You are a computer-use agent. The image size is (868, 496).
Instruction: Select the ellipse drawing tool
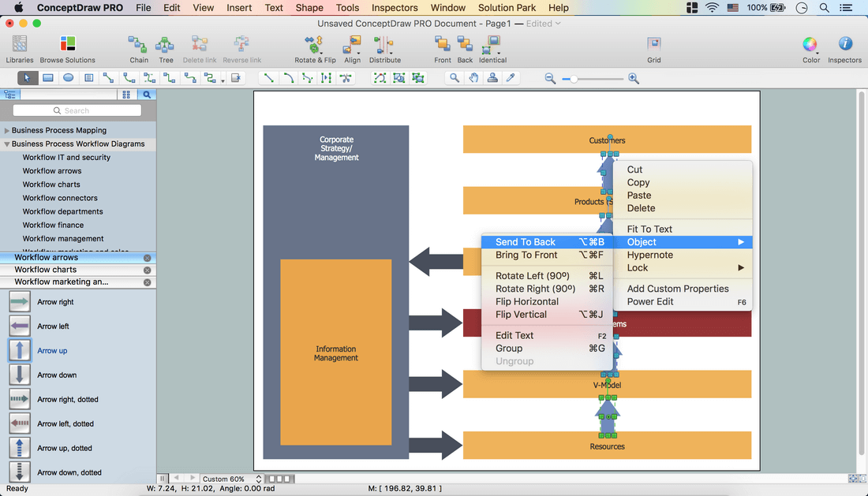coord(69,78)
